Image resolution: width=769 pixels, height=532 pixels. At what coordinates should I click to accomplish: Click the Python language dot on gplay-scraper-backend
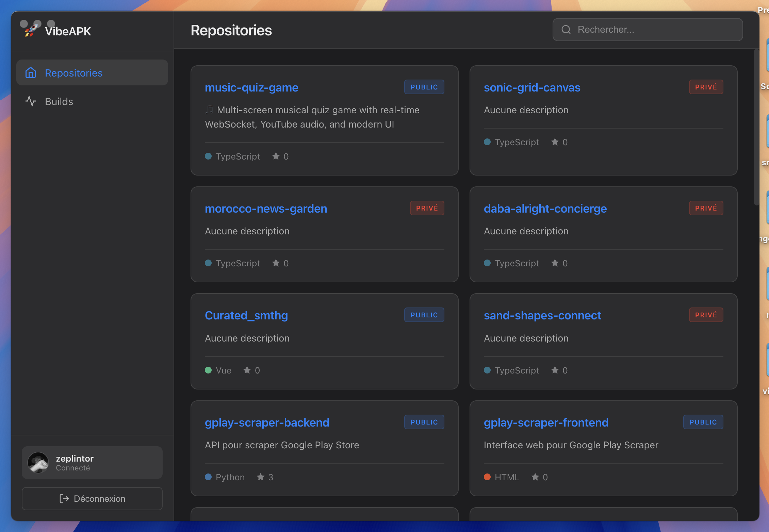(208, 477)
